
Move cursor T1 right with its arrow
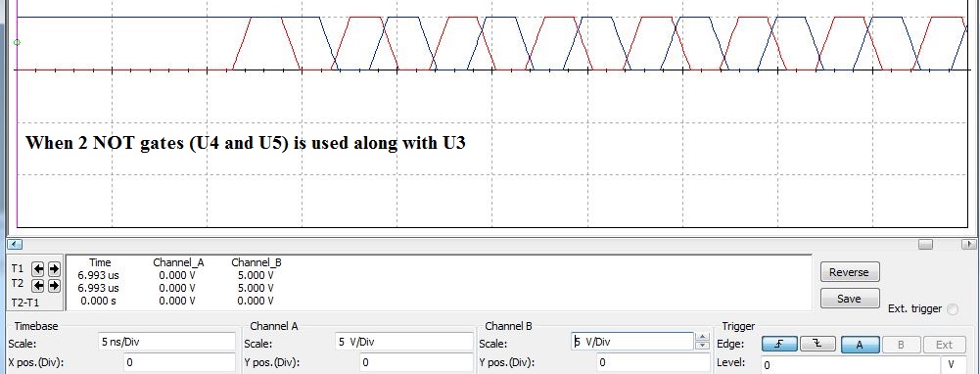click(54, 269)
